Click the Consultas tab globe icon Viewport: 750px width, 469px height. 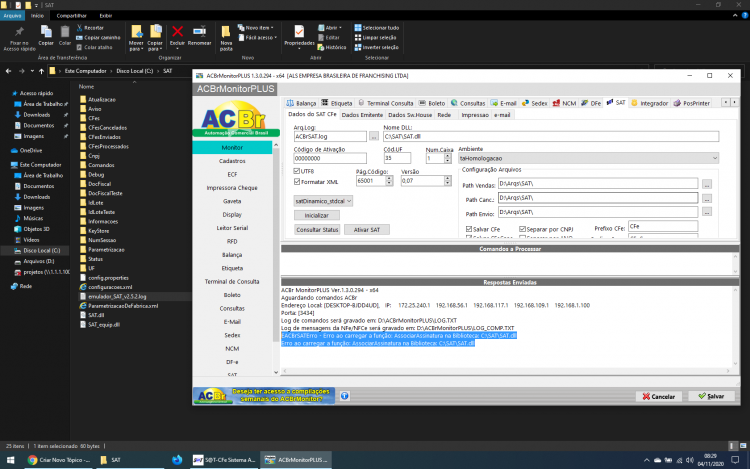[x=454, y=103]
